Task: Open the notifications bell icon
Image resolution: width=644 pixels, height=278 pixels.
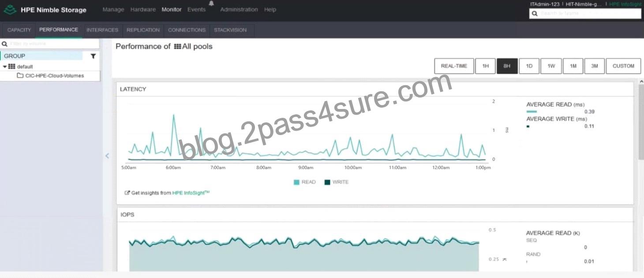Action: point(211,3)
